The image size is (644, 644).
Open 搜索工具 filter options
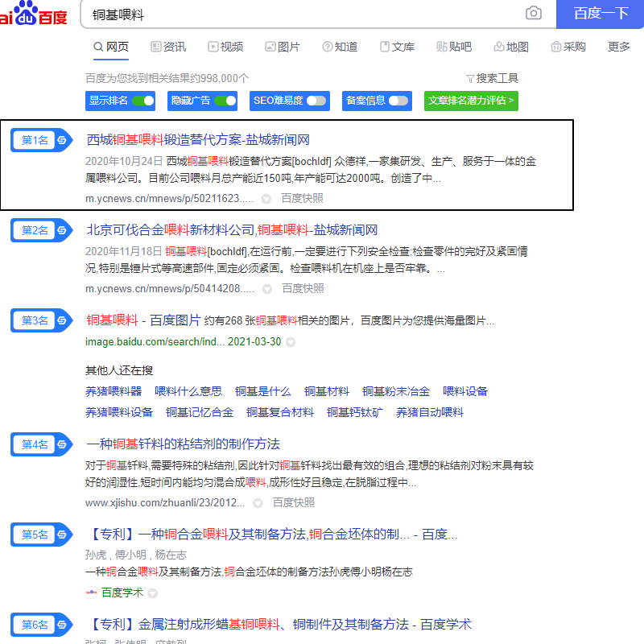pos(492,78)
